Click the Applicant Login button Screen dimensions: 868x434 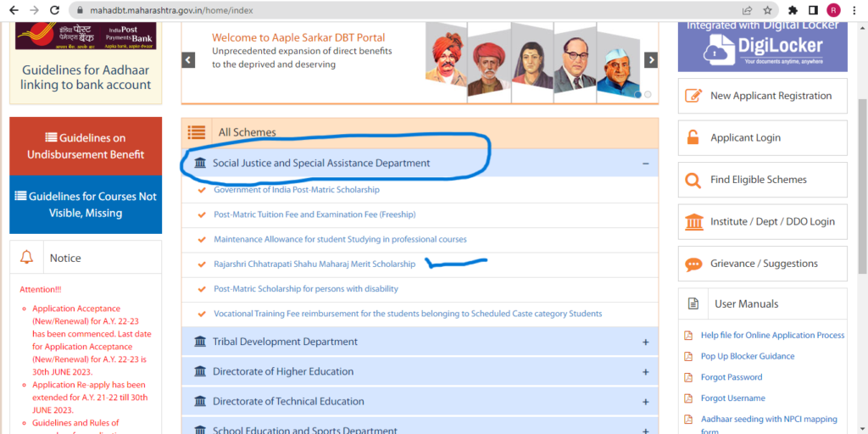coord(762,138)
